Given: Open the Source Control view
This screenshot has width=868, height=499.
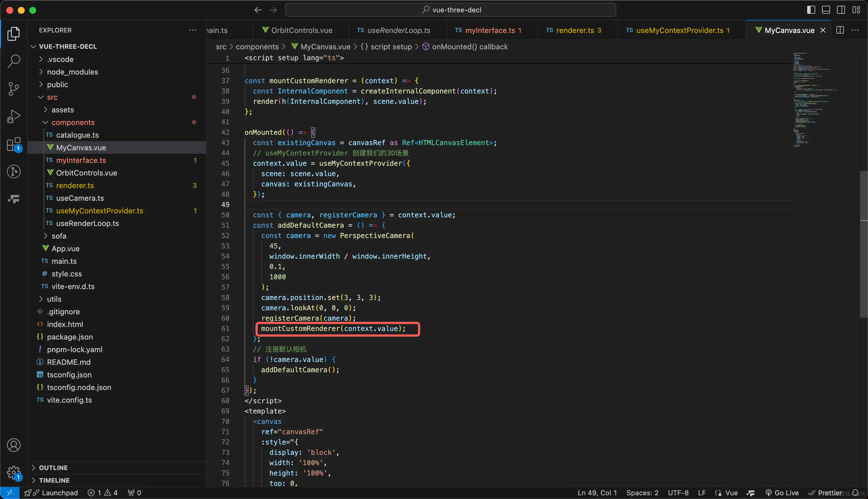Looking at the screenshot, I should [x=14, y=88].
